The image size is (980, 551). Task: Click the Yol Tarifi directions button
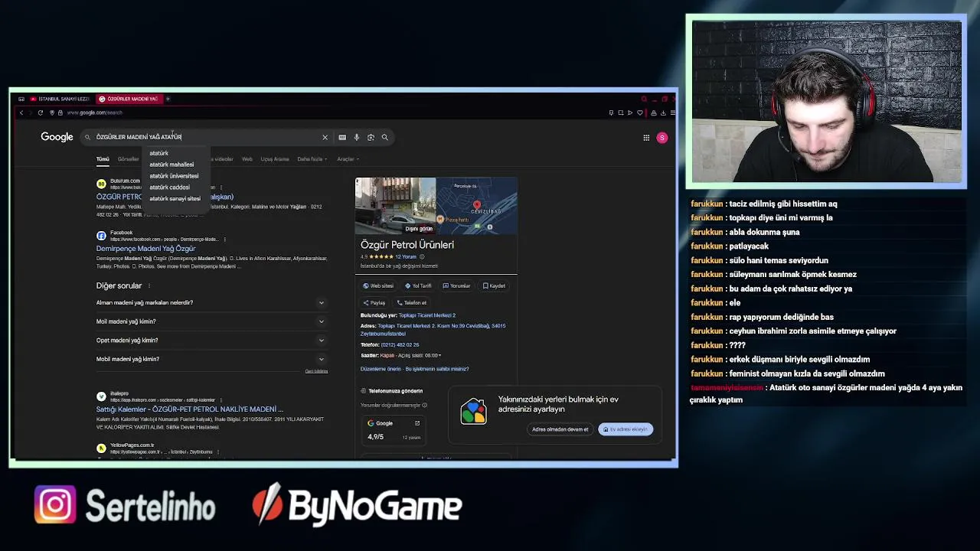pos(418,285)
